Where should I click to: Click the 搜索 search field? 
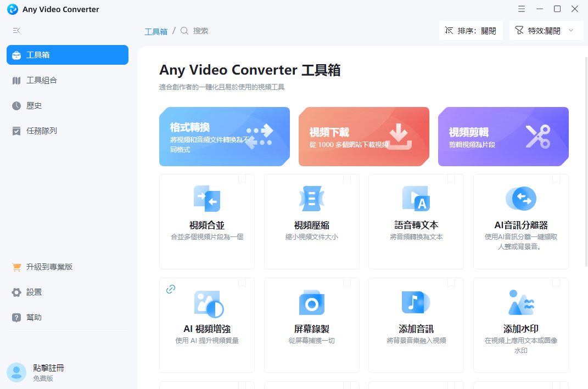tap(200, 31)
